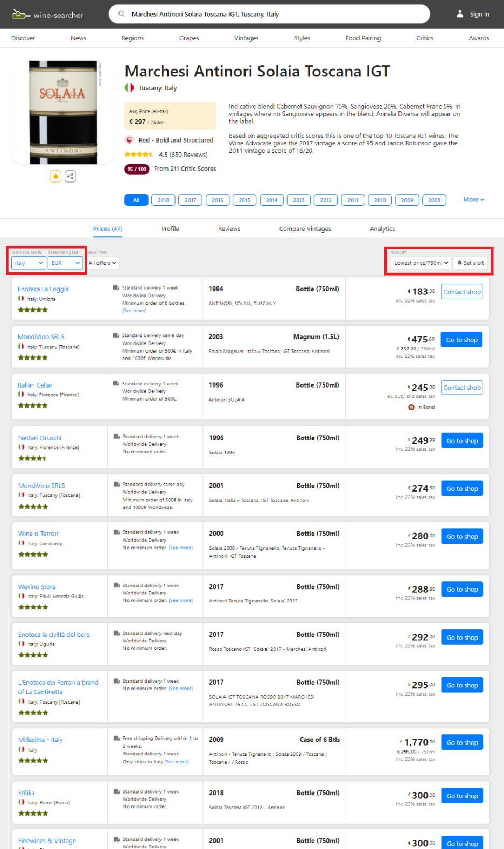
Task: Expand See more for Wevino Store delivery
Action: (180, 600)
